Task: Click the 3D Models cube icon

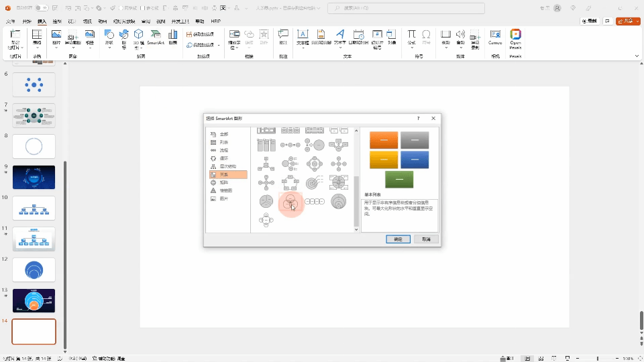Action: pos(139,34)
